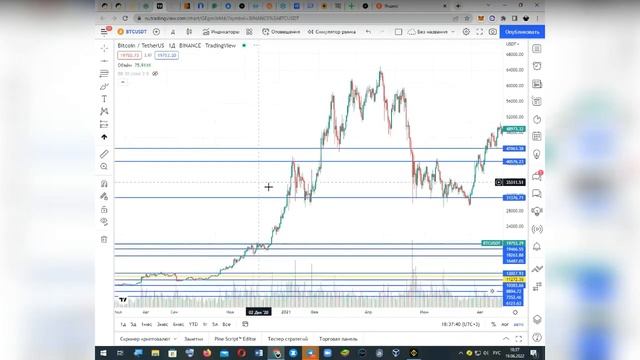640x360 pixels.
Task: Toggle hide all drawings eye icon
Action: (x=104, y=222)
